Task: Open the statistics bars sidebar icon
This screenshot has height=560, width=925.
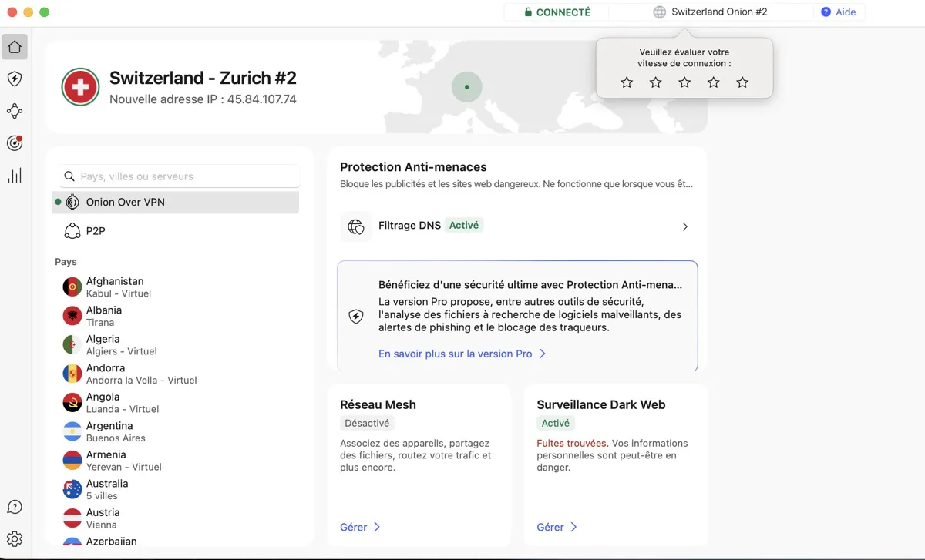Action: click(15, 176)
